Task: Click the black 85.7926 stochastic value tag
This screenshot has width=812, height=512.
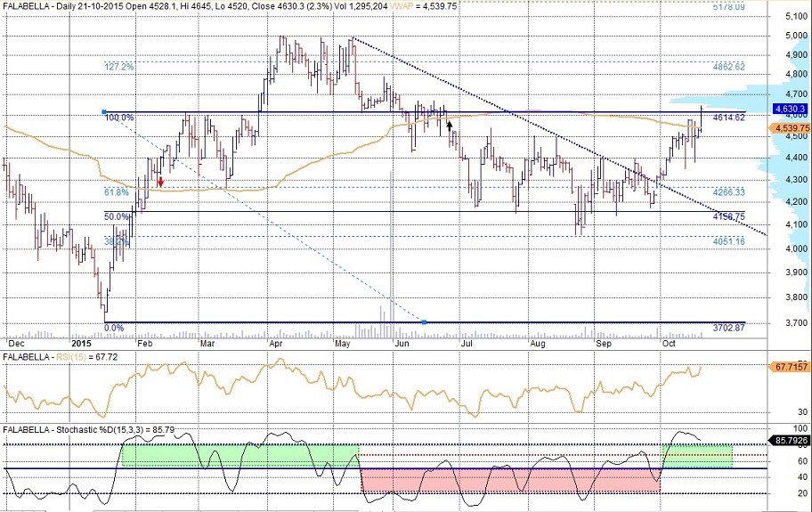Action: point(790,441)
